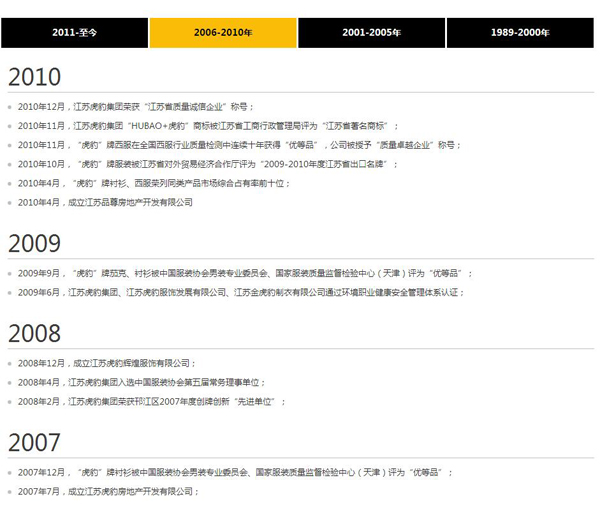Click the 2010年4月 江苏品尊房地产 entry
Screen dimensions: 600x508
tap(105, 202)
